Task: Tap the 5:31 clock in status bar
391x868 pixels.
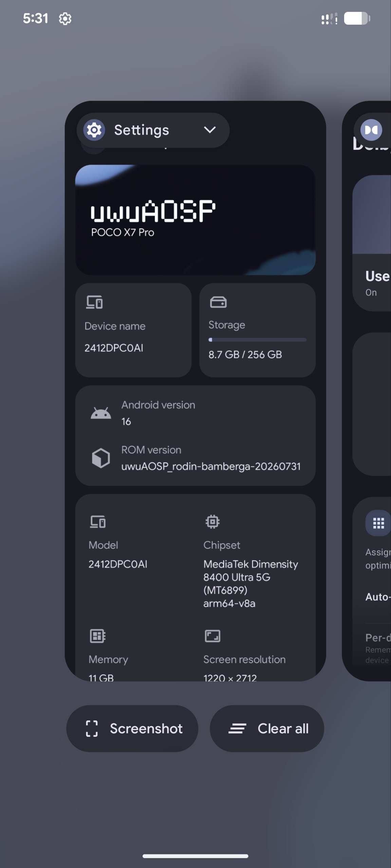Action: tap(36, 18)
